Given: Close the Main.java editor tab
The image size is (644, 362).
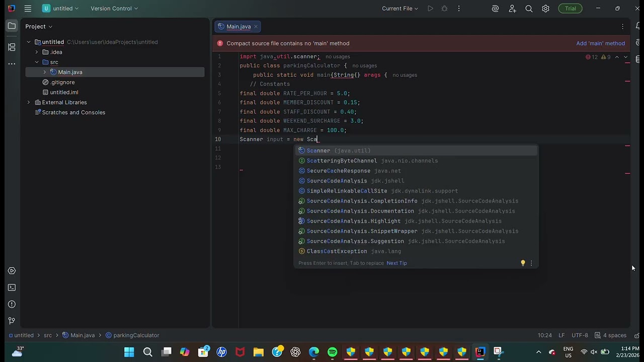Looking at the screenshot, I should pos(256,27).
